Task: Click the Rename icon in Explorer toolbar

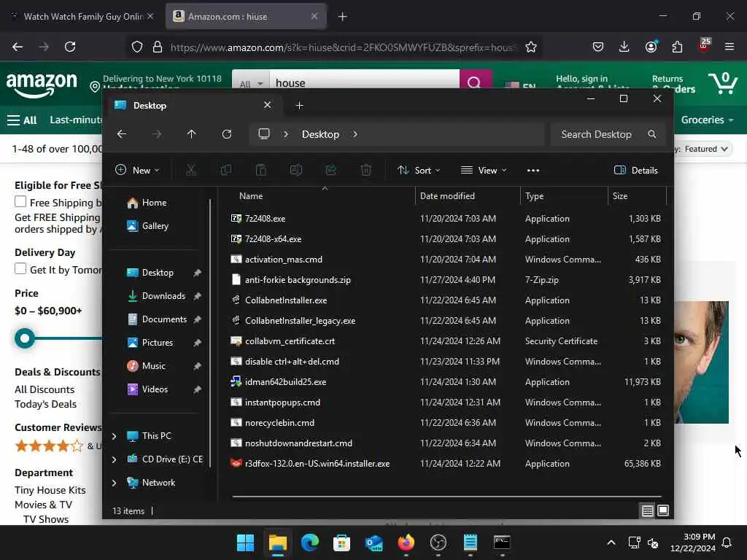Action: [296, 170]
